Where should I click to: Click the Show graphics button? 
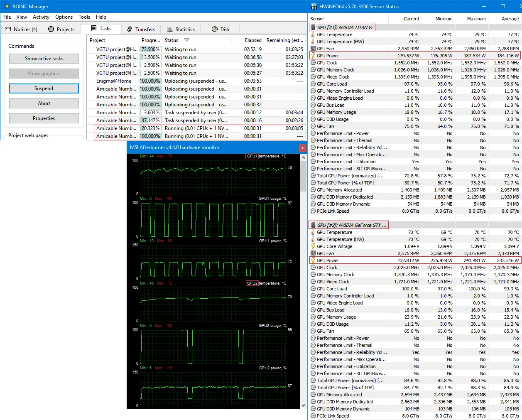point(44,74)
